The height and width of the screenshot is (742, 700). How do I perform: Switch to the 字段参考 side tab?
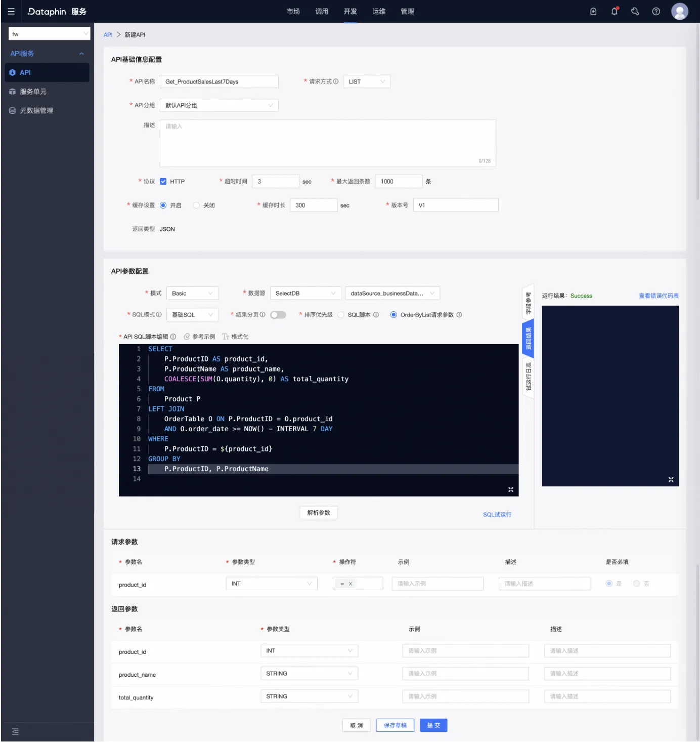click(x=529, y=303)
